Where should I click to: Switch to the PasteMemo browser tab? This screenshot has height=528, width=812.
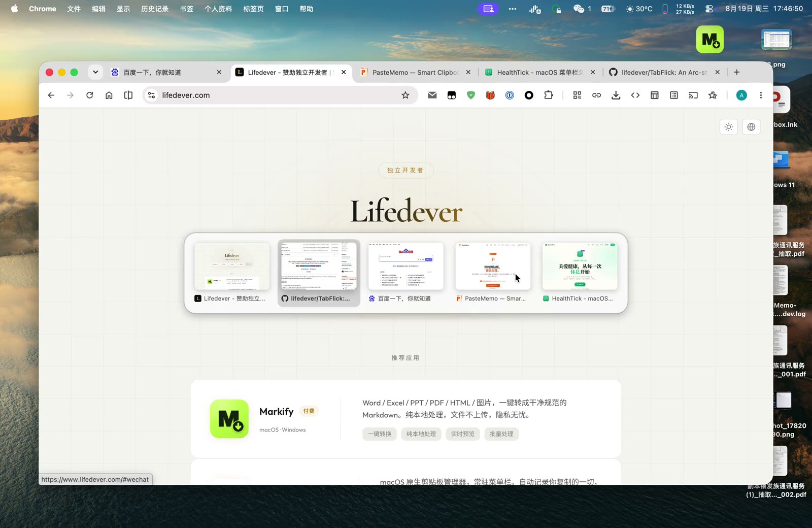(415, 73)
